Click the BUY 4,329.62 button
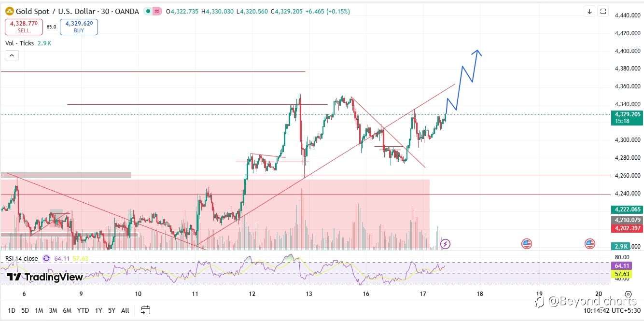Screen dimensions: 644x321 tap(79, 27)
